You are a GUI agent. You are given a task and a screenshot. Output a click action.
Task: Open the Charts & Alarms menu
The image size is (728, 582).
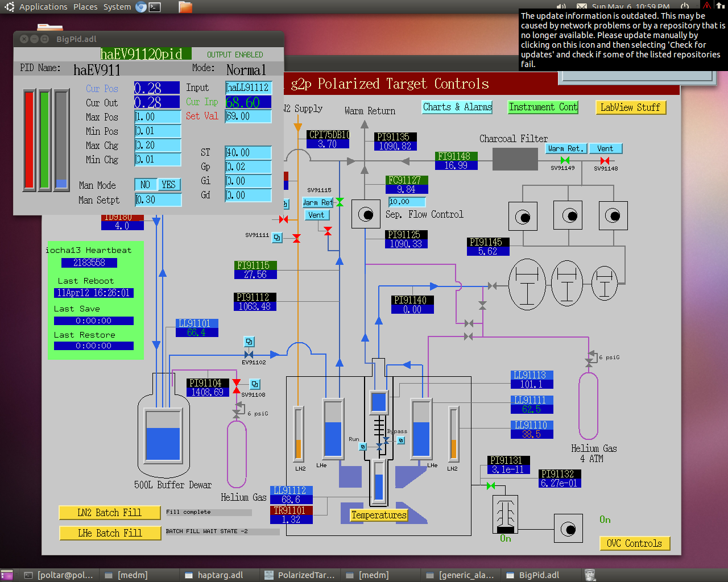coord(457,107)
